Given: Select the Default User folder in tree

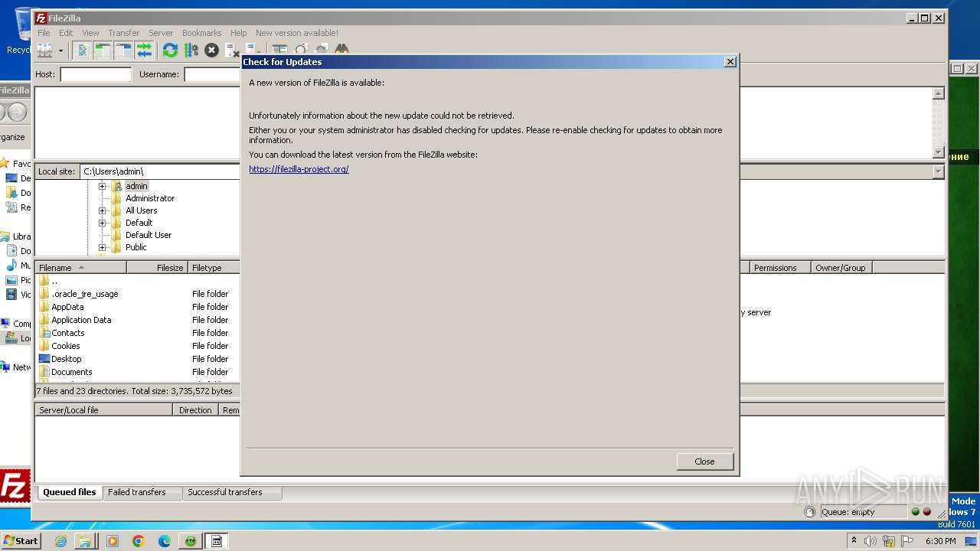Looking at the screenshot, I should point(149,235).
